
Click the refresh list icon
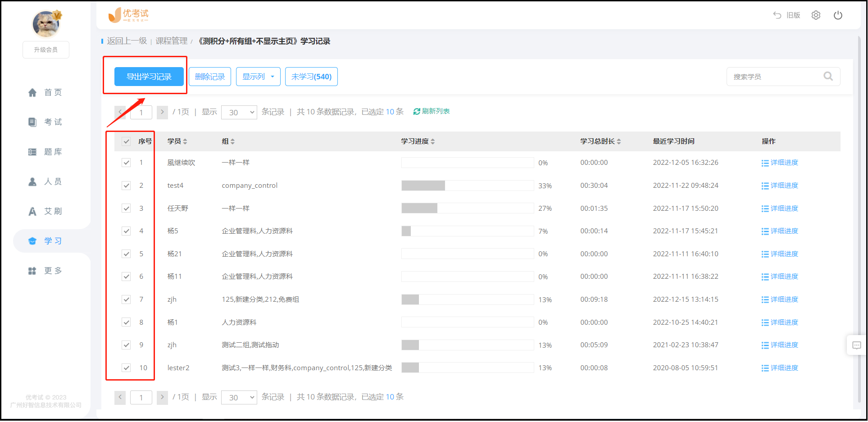(x=417, y=112)
